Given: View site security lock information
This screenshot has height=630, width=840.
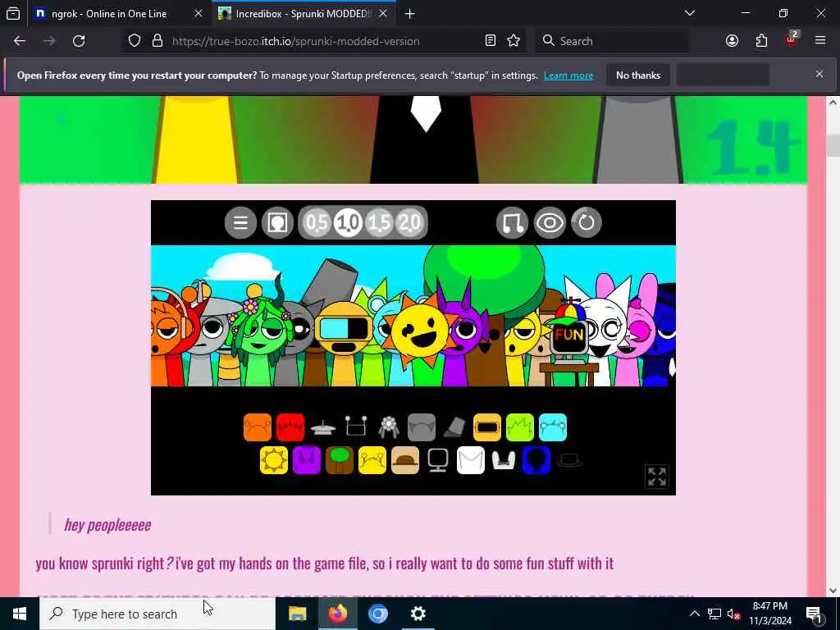Looking at the screenshot, I should click(x=157, y=41).
